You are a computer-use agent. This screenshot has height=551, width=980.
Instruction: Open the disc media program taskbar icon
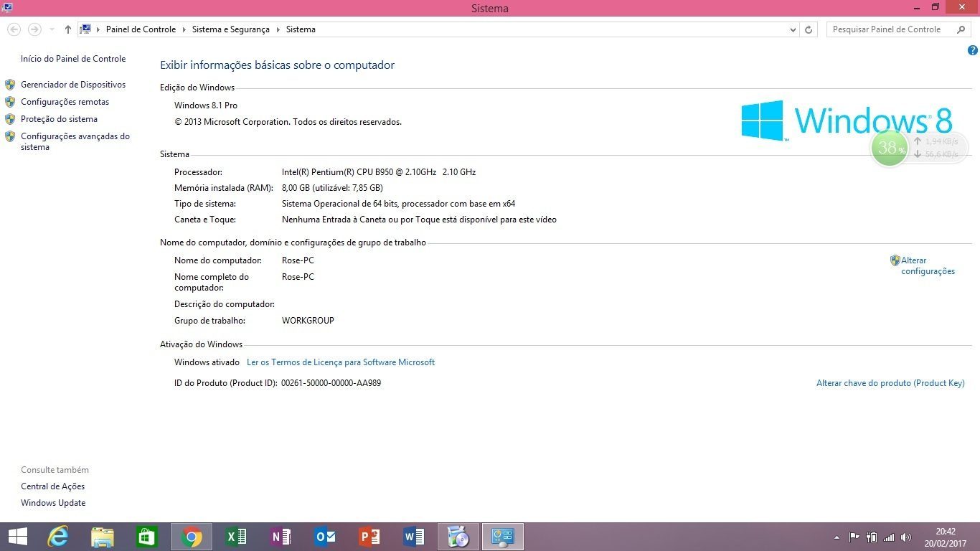tap(458, 537)
